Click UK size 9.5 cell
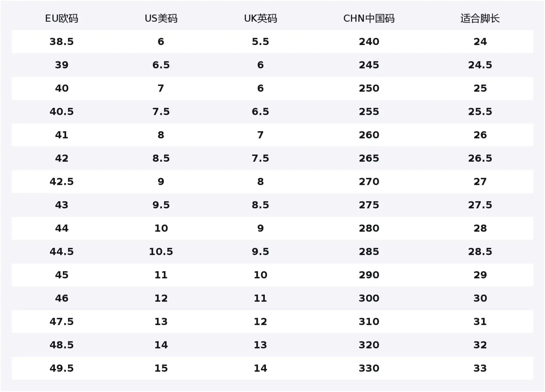Image resolution: width=545 pixels, height=392 pixels. pyautogui.click(x=260, y=251)
